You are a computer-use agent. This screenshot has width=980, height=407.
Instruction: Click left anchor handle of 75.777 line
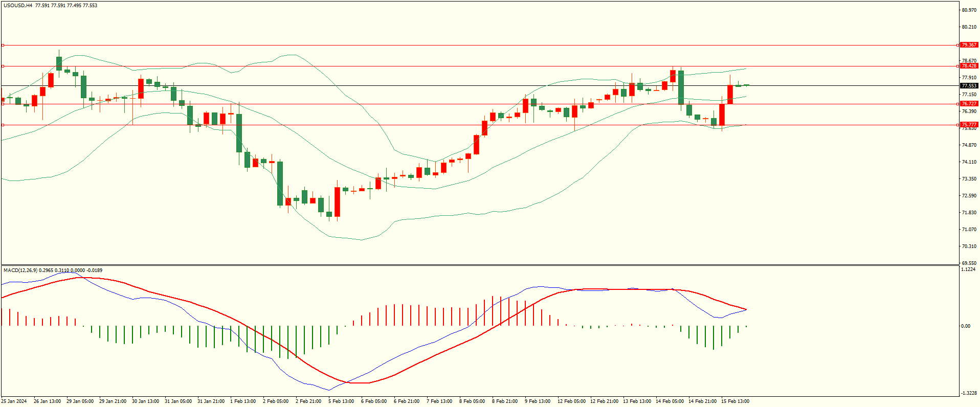(3, 125)
